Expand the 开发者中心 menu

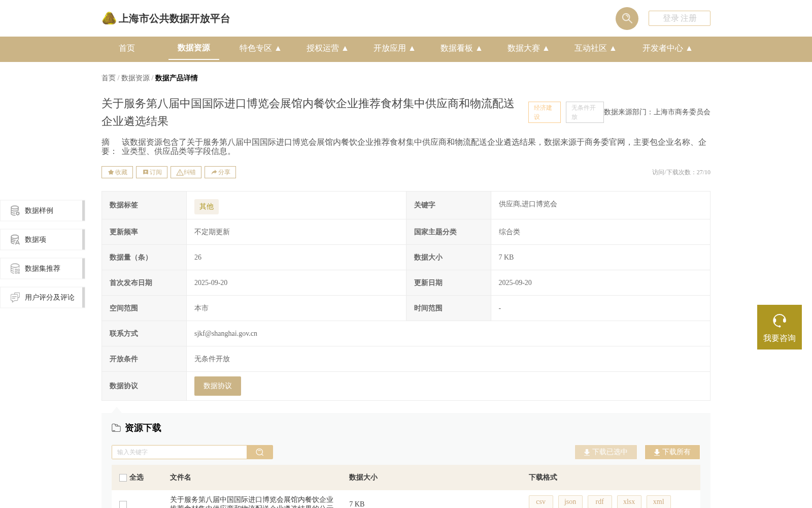[x=667, y=48]
